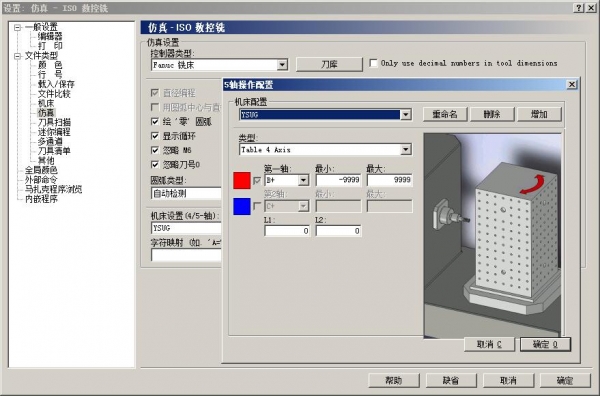
Task: Collapse the 一般设置 tree node
Action: tap(17, 28)
